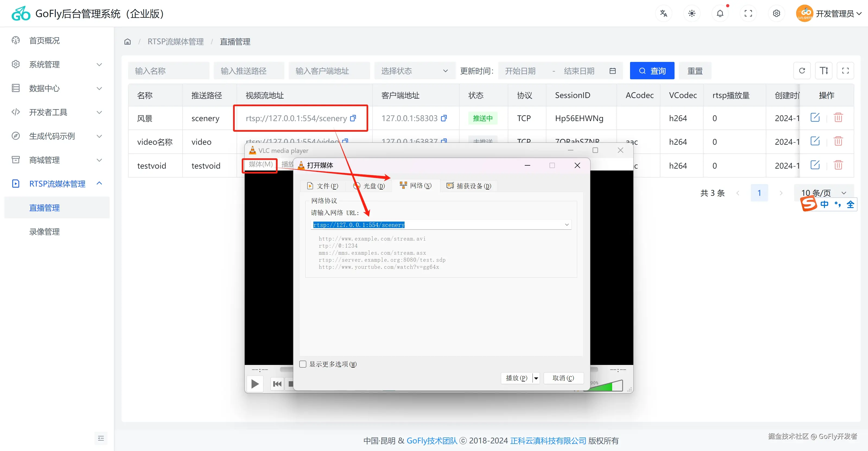
Task: Click the 查询 search button
Action: (652, 71)
